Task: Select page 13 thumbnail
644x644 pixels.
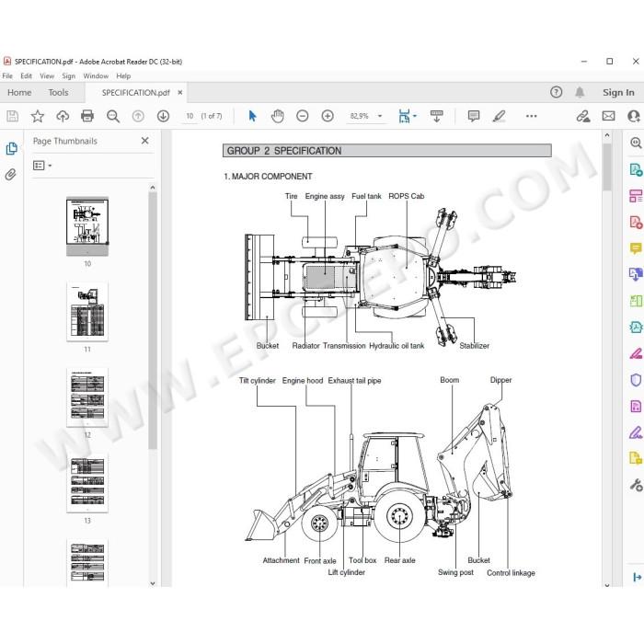Action: [87, 483]
